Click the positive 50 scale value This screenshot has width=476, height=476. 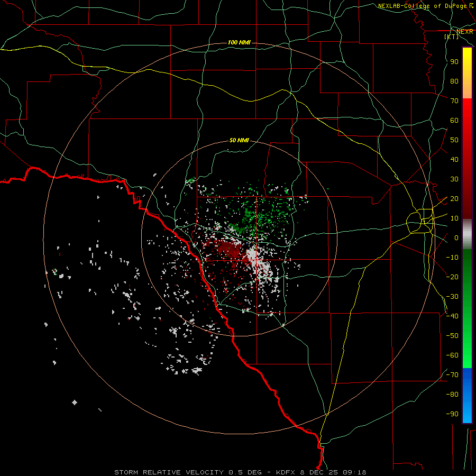(454, 140)
